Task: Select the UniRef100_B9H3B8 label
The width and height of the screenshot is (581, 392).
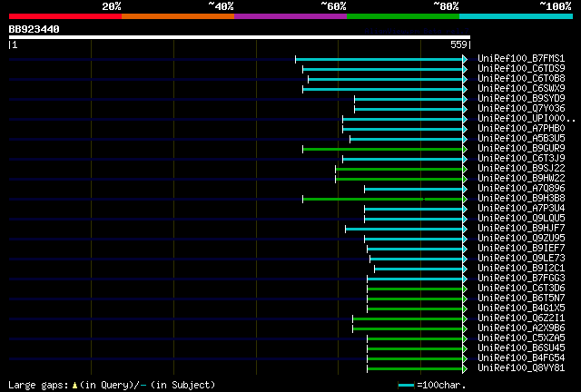Action: [x=521, y=198]
